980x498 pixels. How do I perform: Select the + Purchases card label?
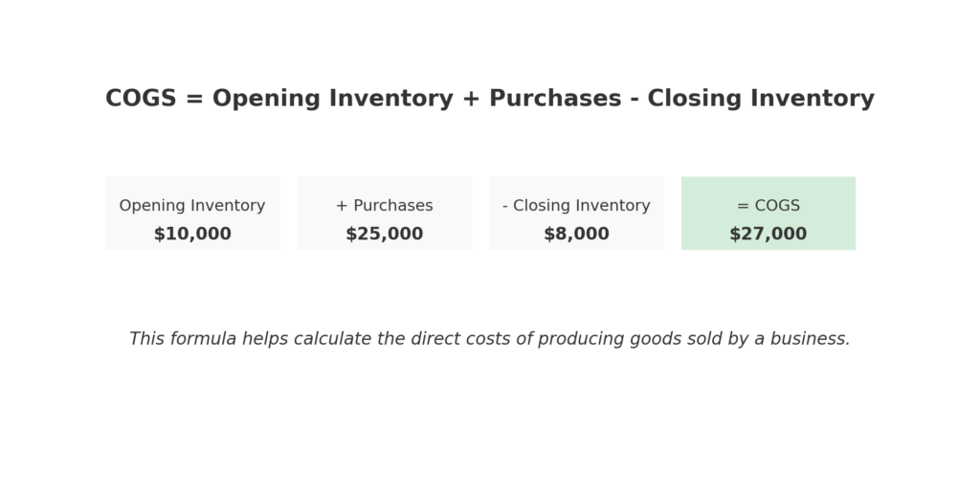click(385, 206)
